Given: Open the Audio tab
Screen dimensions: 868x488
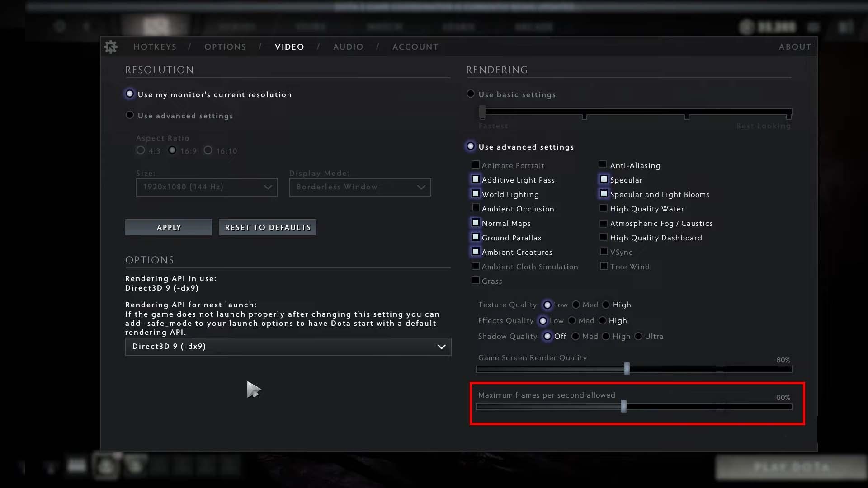Looking at the screenshot, I should point(348,47).
